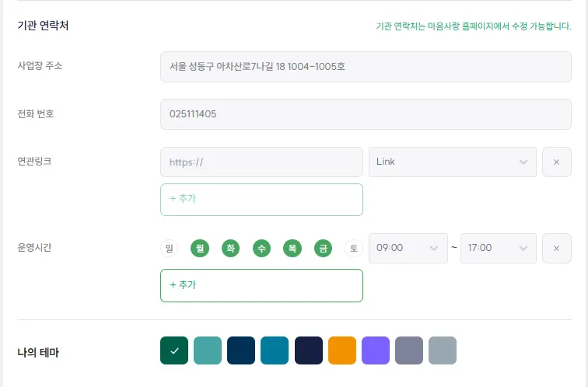Expand the 09:00 start time dropdown

pos(408,248)
